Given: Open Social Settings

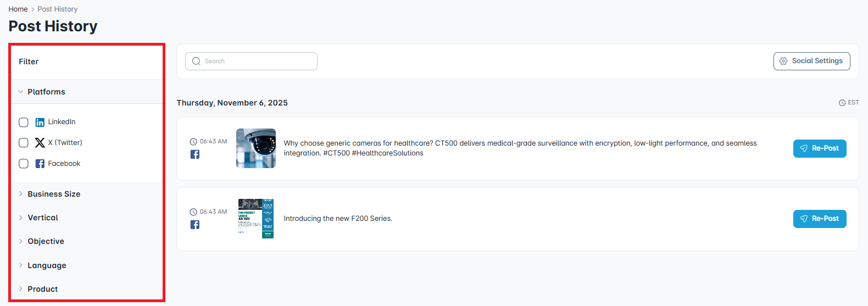Looking at the screenshot, I should click(x=811, y=62).
